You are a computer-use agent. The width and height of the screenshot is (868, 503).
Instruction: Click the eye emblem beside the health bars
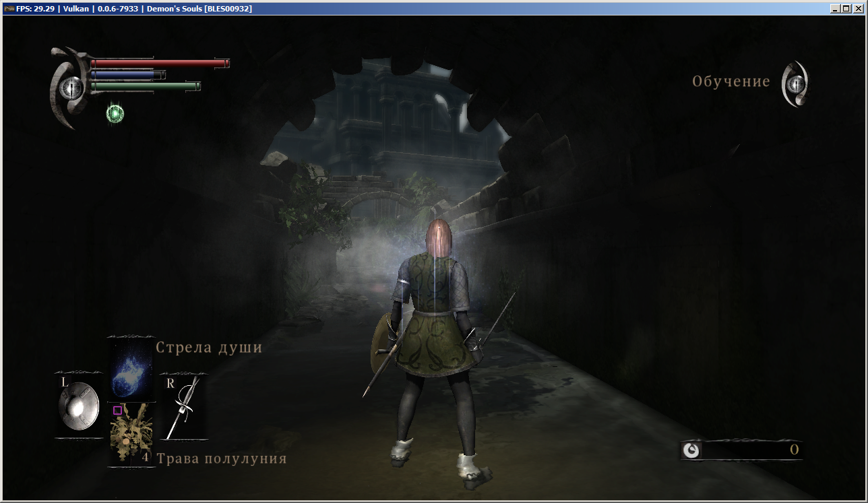[x=71, y=88]
